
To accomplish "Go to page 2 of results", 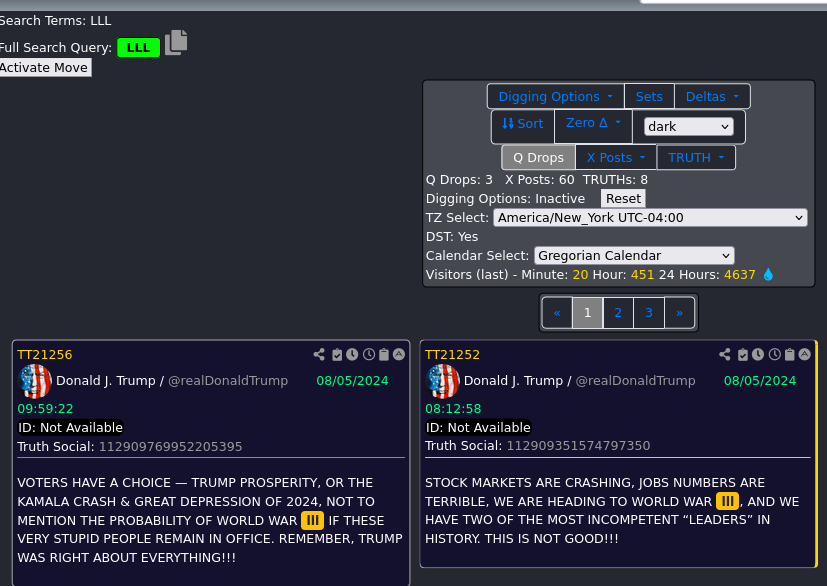I will pyautogui.click(x=618, y=313).
